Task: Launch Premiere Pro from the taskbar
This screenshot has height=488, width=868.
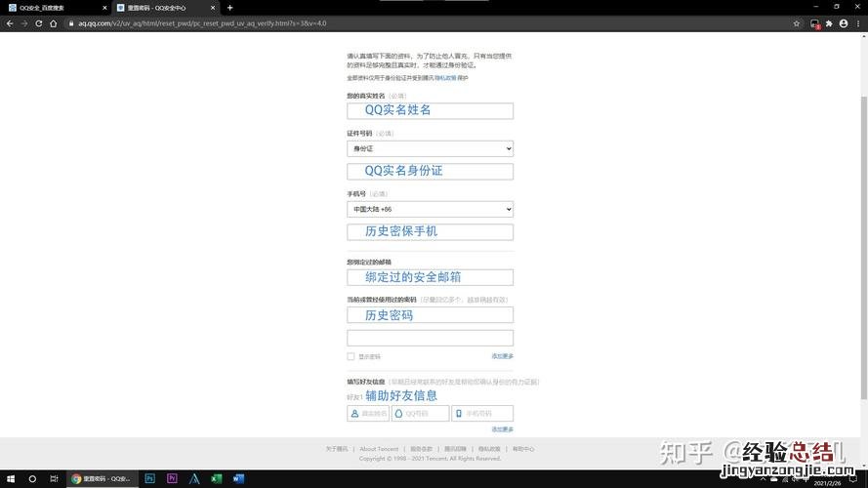Action: point(172,478)
